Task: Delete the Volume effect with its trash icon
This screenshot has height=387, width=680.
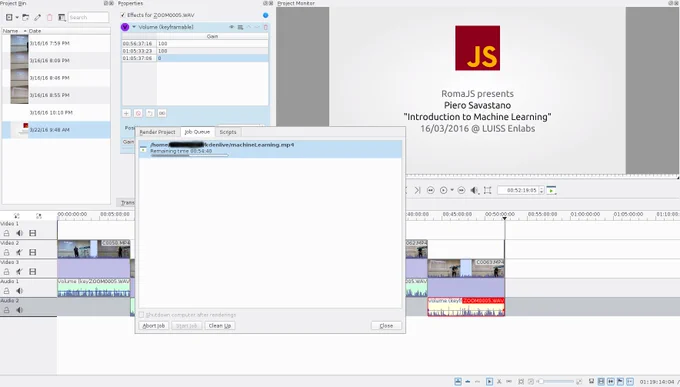Action: (266, 27)
